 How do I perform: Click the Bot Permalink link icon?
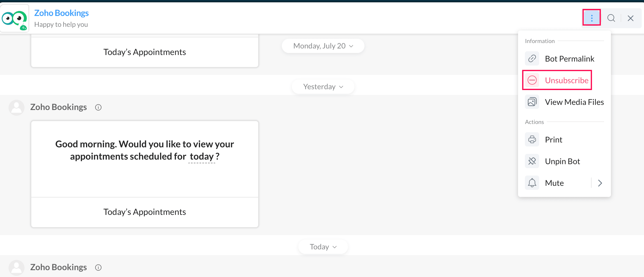pos(532,59)
